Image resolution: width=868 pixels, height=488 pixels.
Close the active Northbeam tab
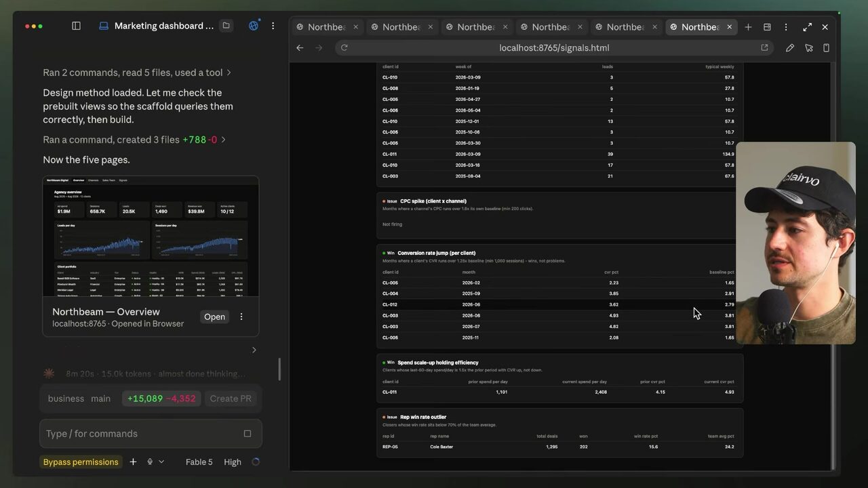[729, 27]
